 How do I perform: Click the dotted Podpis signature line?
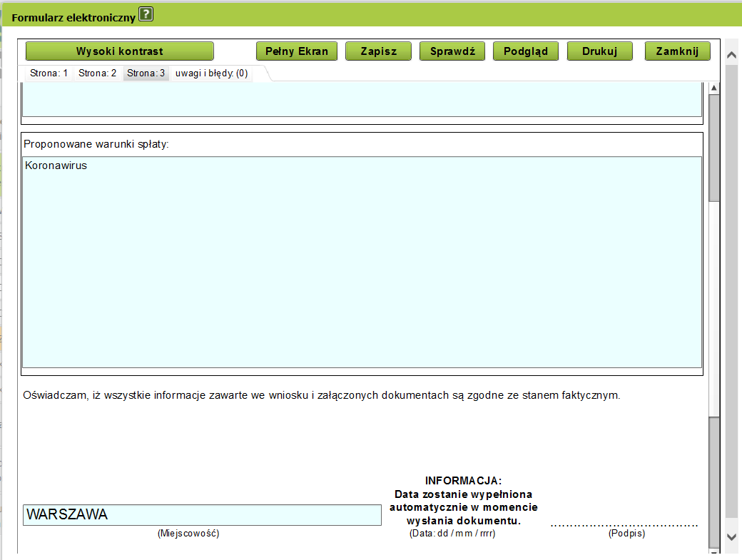[x=625, y=524]
